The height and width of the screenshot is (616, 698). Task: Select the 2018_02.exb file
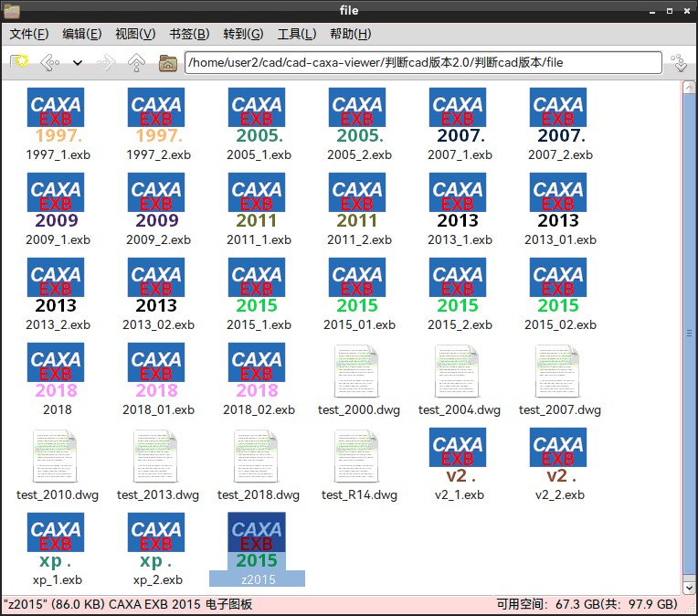click(x=256, y=371)
